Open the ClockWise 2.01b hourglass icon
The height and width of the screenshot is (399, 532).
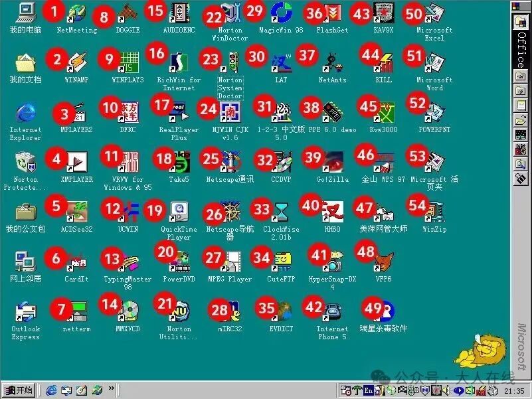click(x=281, y=212)
